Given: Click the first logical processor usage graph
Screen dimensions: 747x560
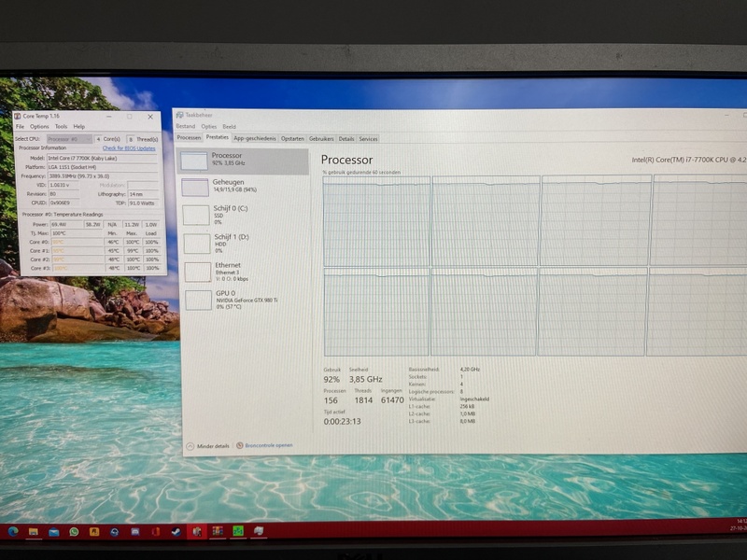Looking at the screenshot, I should pos(376,221).
